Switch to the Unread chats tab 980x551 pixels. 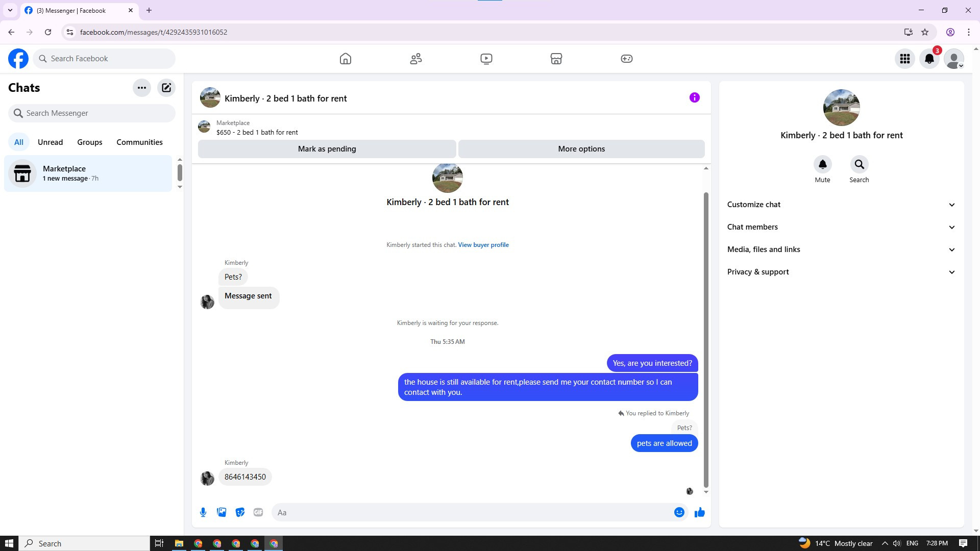click(x=50, y=142)
